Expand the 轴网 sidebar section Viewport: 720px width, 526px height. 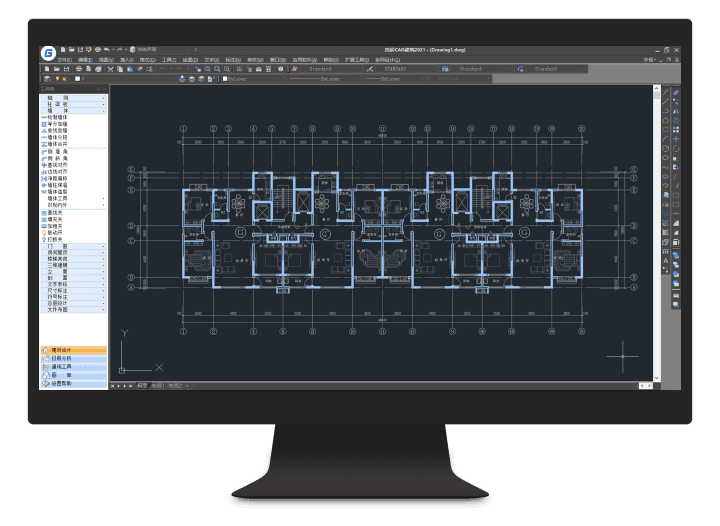pyautogui.click(x=73, y=98)
